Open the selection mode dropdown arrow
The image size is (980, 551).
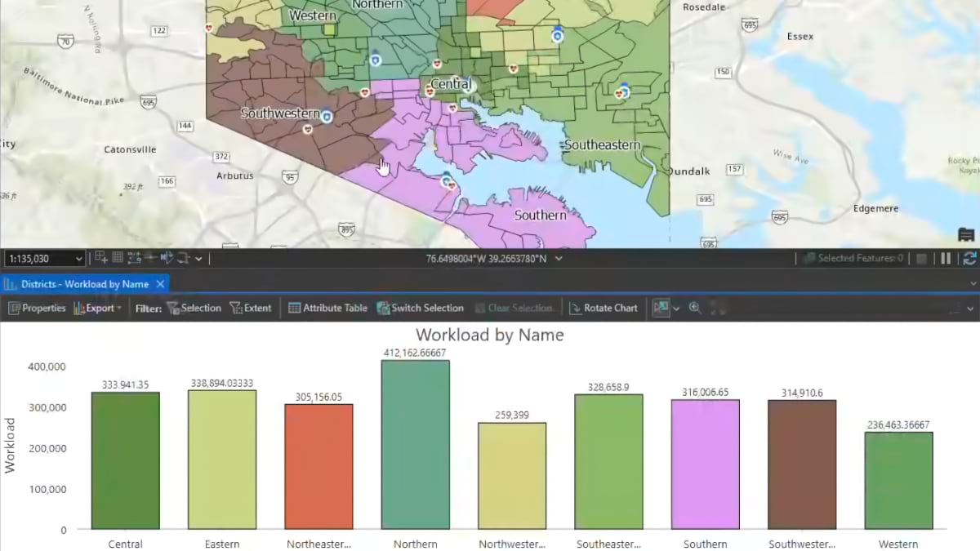click(x=676, y=309)
